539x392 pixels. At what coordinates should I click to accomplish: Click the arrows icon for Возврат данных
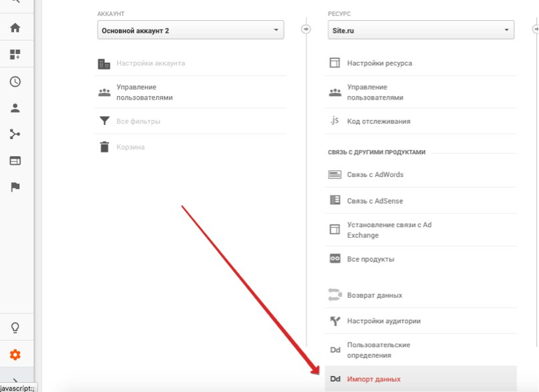(335, 295)
